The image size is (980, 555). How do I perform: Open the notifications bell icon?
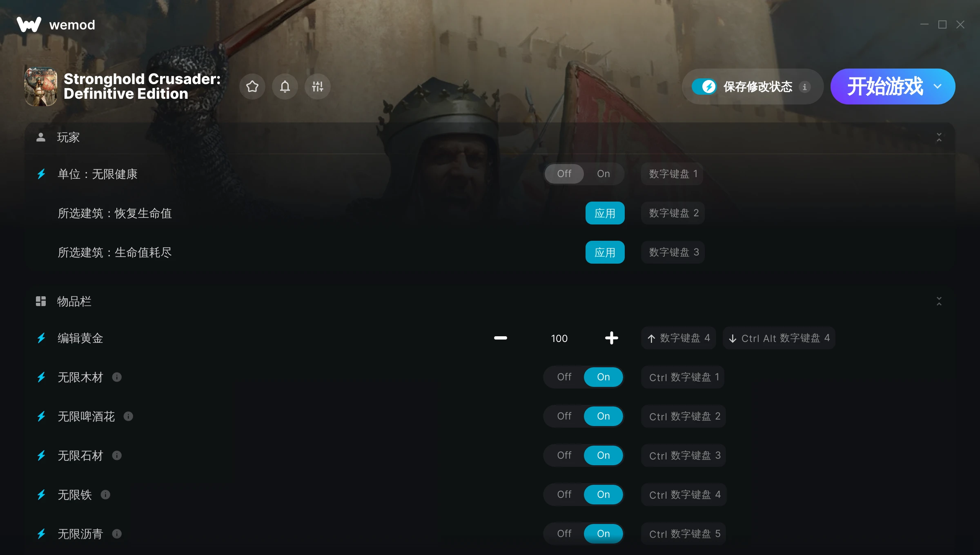click(285, 87)
